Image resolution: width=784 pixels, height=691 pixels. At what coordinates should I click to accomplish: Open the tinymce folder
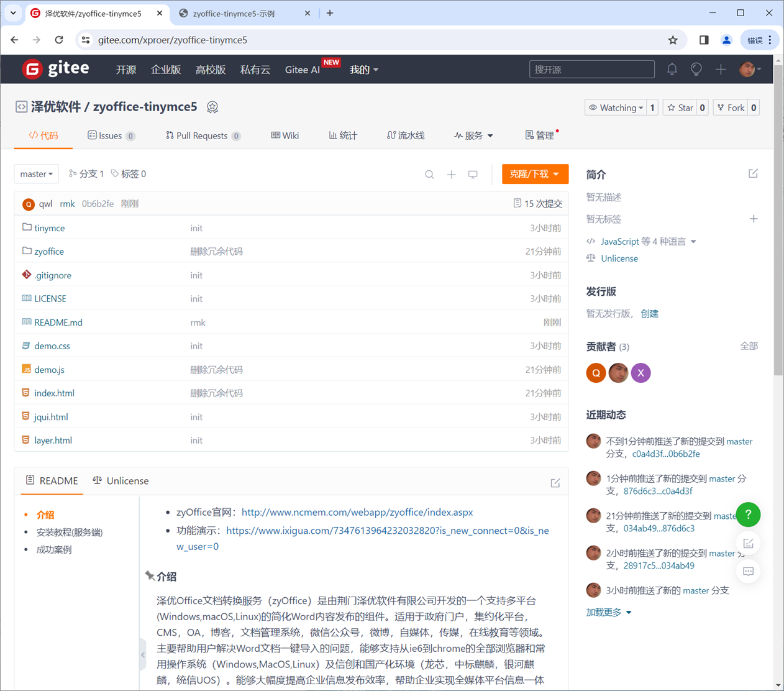tap(50, 227)
